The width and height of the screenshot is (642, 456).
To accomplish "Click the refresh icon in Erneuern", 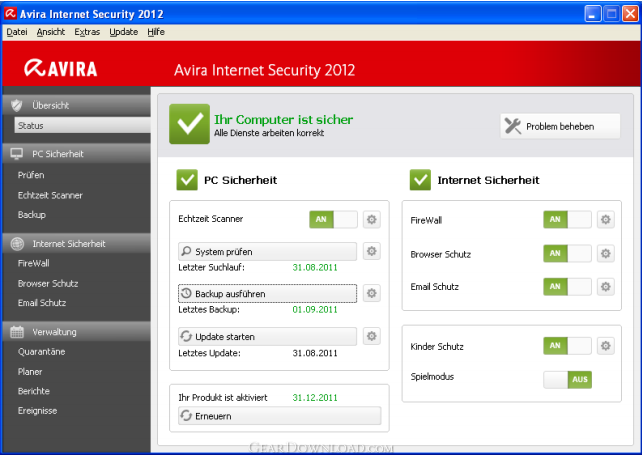I will 186,415.
